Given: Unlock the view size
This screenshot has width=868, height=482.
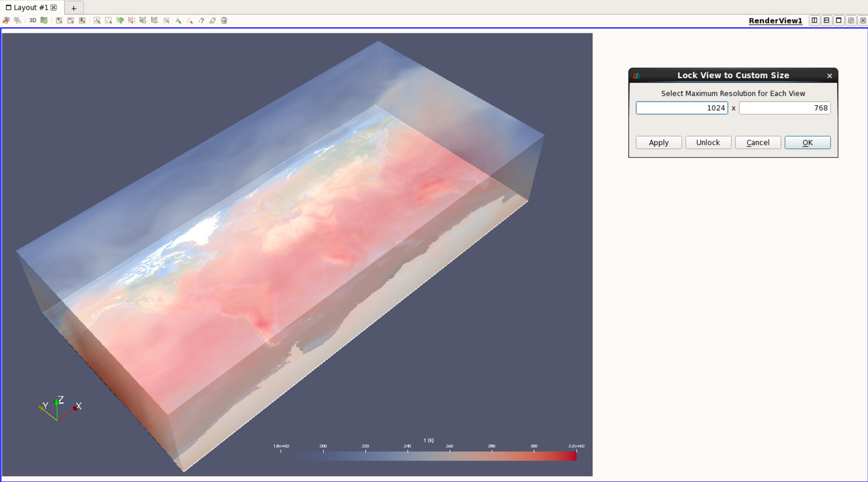Looking at the screenshot, I should point(708,143).
